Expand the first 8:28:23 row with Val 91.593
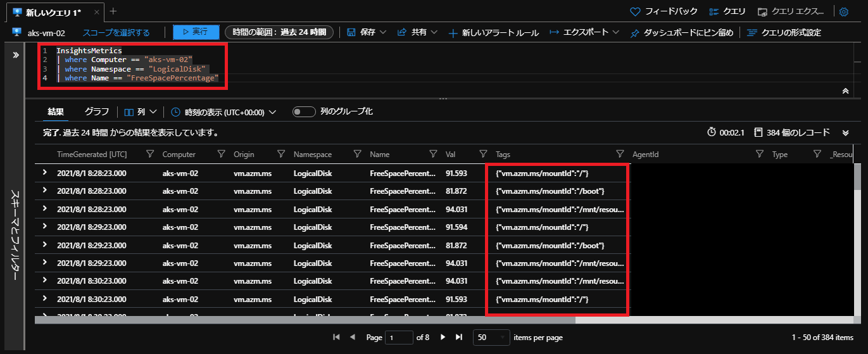 45,173
